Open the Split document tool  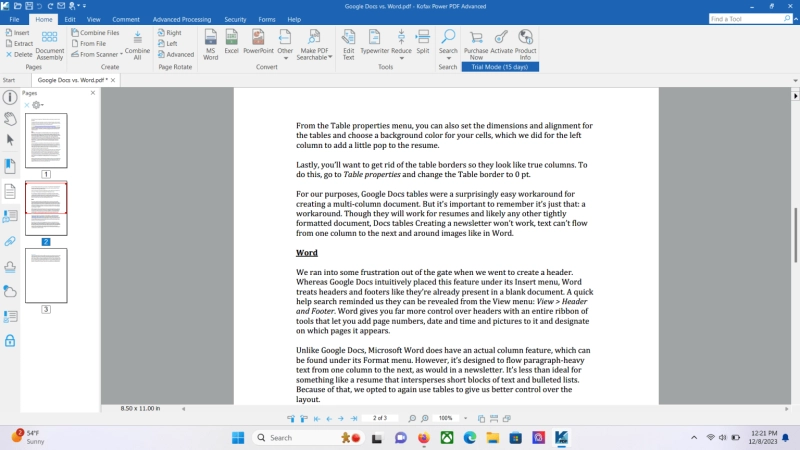pyautogui.click(x=422, y=42)
